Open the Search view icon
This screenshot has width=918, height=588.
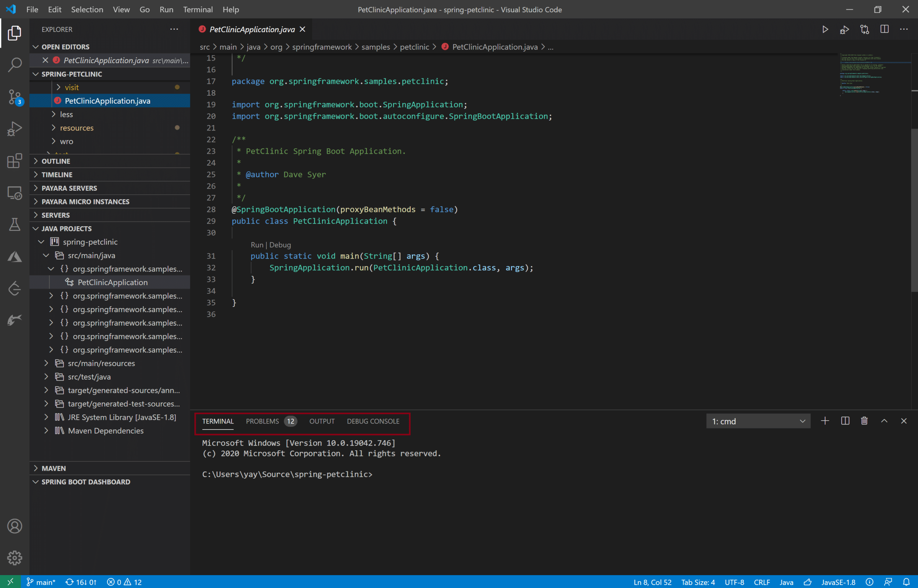pyautogui.click(x=14, y=65)
